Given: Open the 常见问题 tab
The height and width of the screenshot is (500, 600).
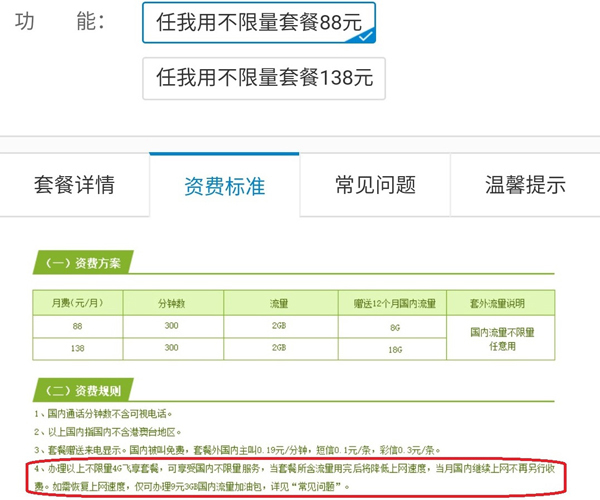Looking at the screenshot, I should click(x=375, y=185).
